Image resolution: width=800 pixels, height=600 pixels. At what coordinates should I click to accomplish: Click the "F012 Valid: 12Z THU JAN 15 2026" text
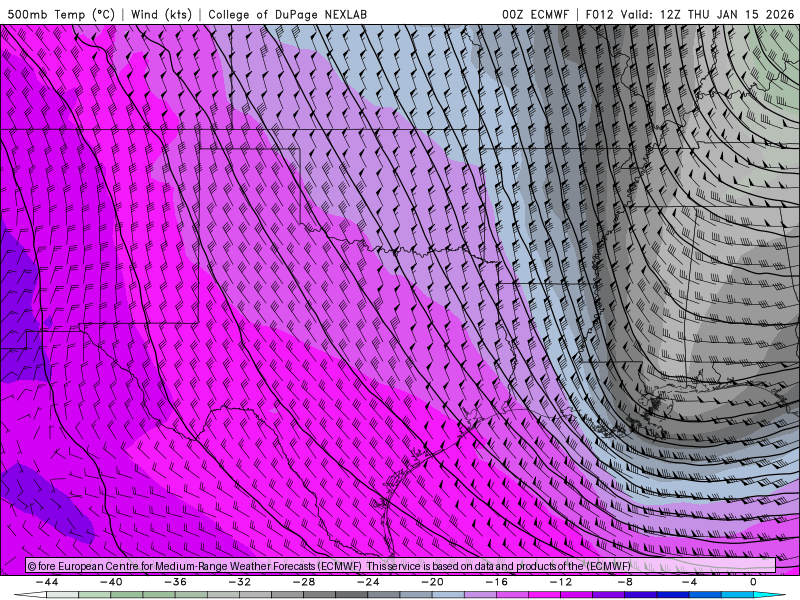pyautogui.click(x=692, y=14)
